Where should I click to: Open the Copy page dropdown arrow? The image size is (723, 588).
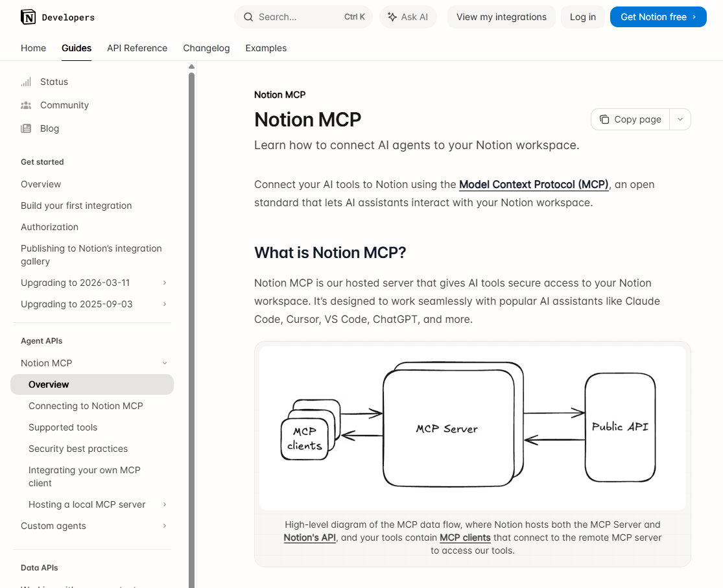[x=680, y=119]
